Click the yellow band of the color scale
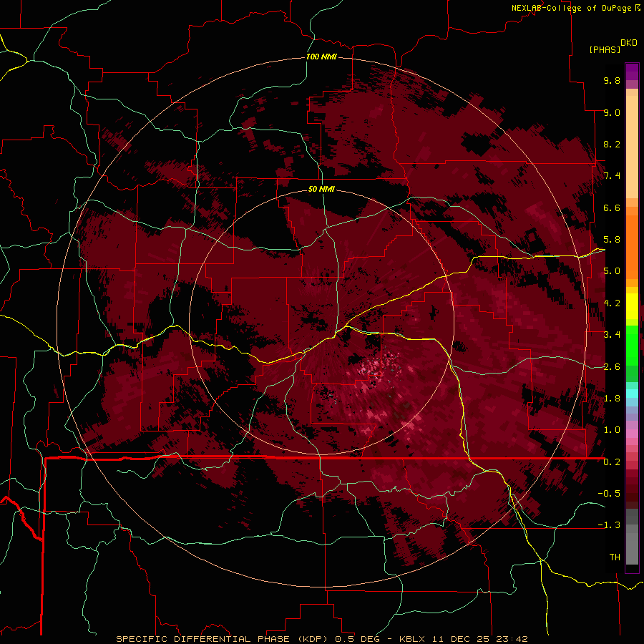Viewport: 644px width, 644px height. point(632,306)
